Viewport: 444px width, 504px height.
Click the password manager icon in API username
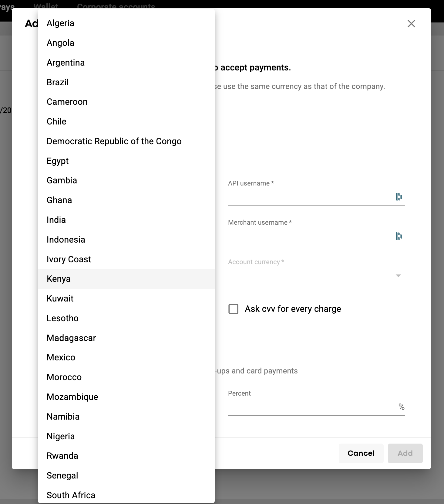click(399, 197)
